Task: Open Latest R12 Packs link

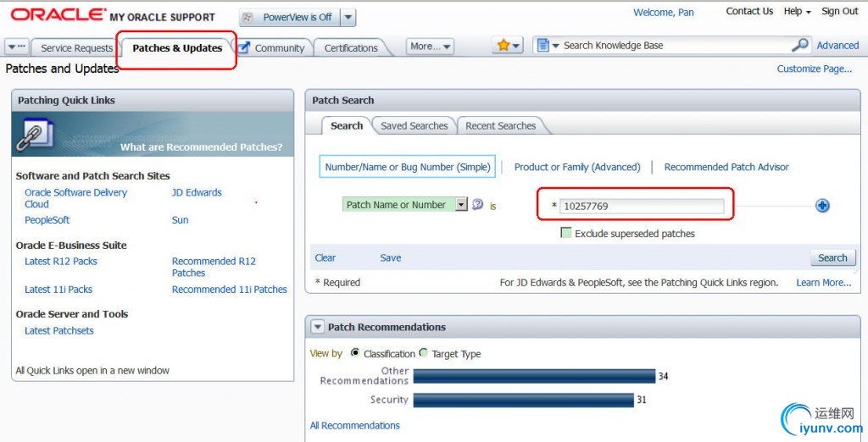Action: [x=61, y=261]
